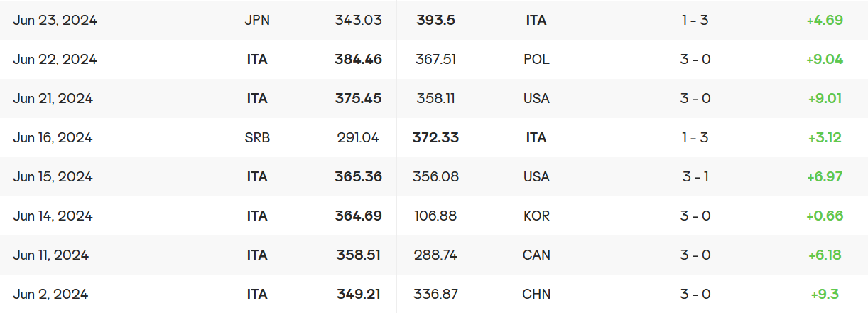Click the +9.04 points change value
The width and height of the screenshot is (868, 313).
click(825, 60)
